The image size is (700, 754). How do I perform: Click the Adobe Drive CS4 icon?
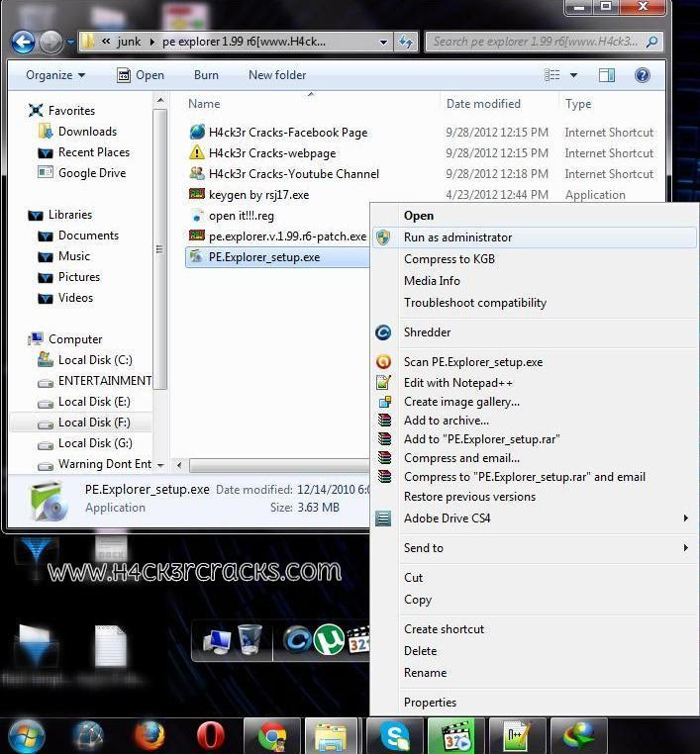click(383, 518)
